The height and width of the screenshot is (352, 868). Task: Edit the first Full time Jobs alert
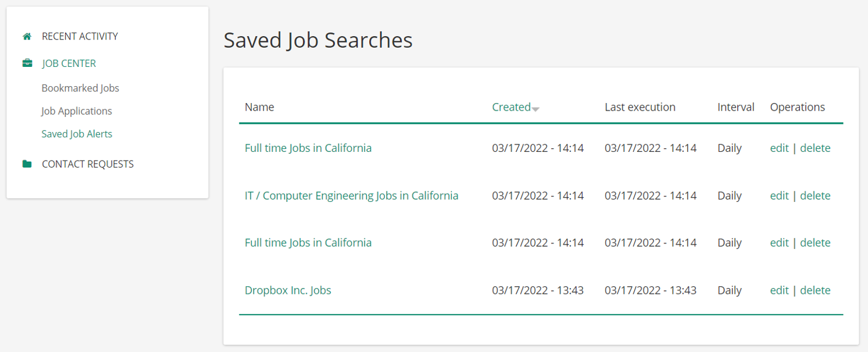[778, 148]
